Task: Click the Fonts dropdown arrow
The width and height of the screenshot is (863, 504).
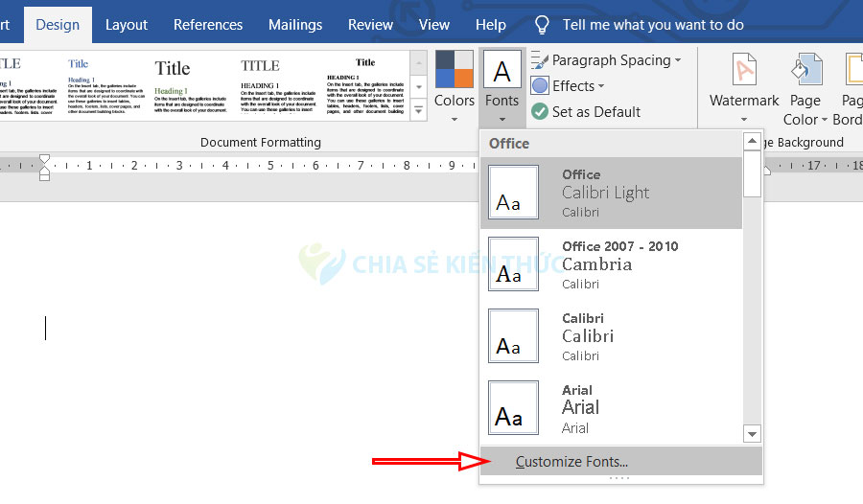Action: point(501,120)
